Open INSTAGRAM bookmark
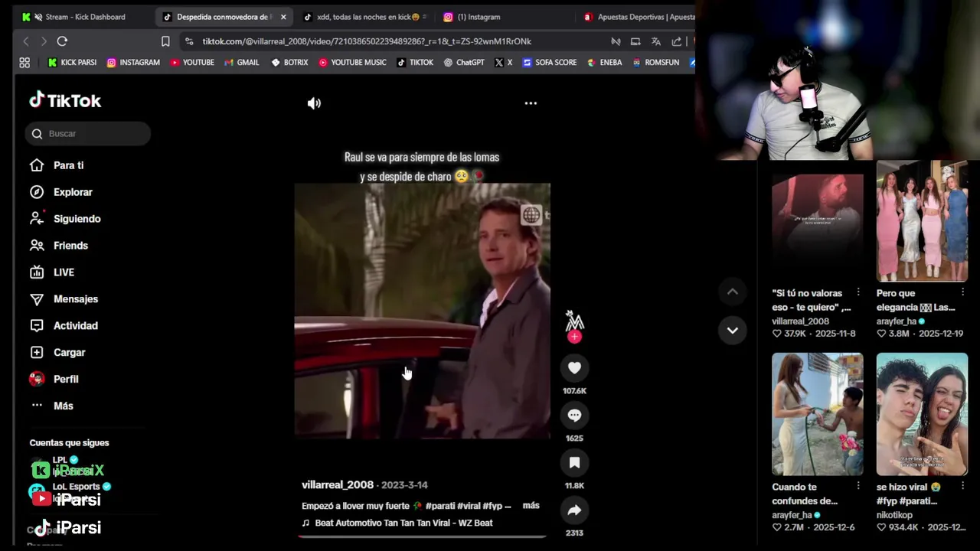This screenshot has width=980, height=551. coord(133,63)
